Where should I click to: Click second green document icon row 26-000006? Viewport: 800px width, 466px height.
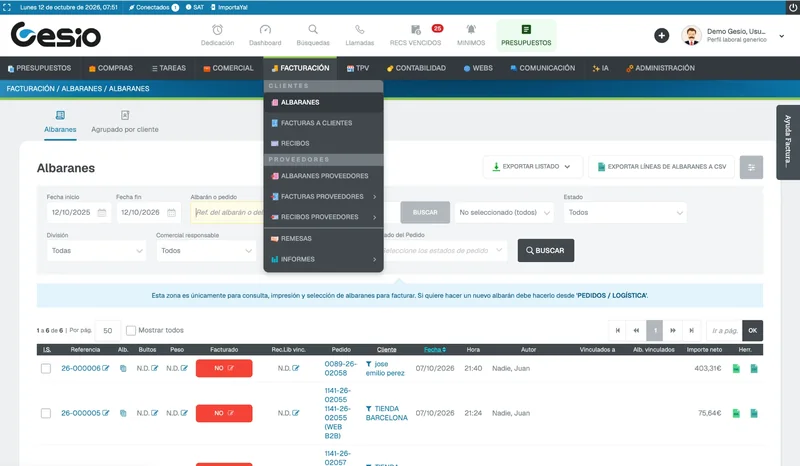pos(754,369)
